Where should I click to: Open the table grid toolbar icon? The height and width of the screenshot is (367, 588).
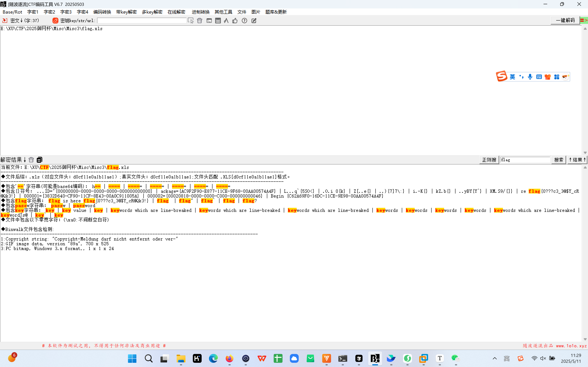pos(218,21)
